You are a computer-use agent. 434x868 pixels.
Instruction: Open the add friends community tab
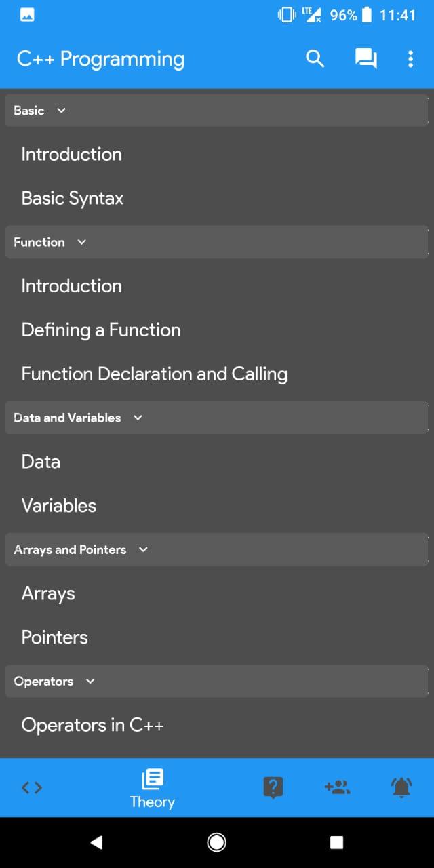tap(337, 787)
